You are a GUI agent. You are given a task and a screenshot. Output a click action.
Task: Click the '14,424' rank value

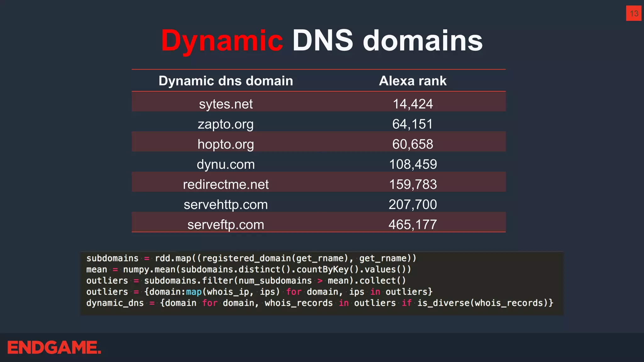413,104
